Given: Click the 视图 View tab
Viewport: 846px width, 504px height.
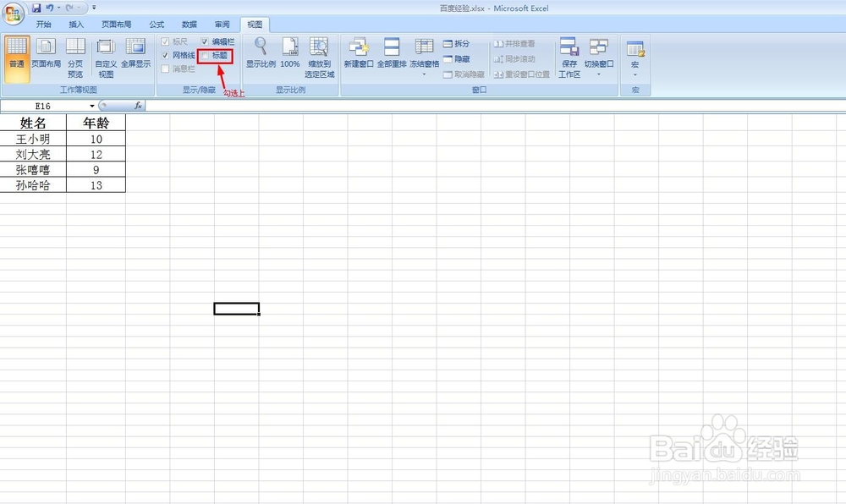Looking at the screenshot, I should 255,25.
